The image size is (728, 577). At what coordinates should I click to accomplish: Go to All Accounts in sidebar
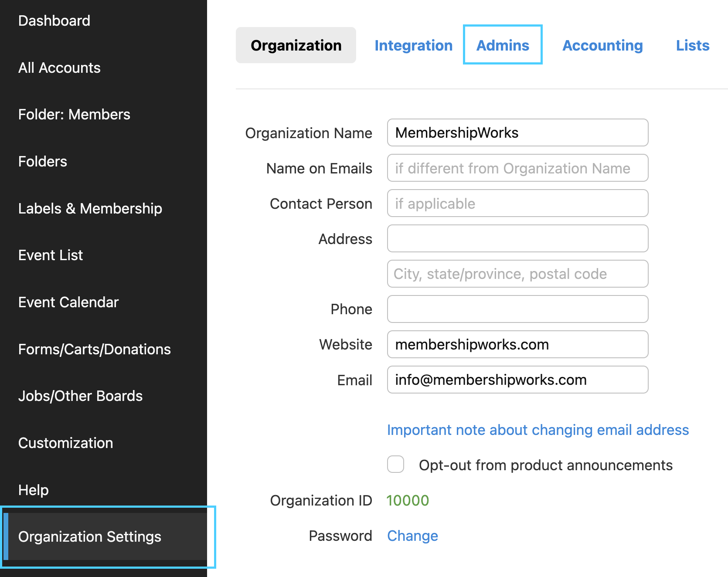[59, 68]
